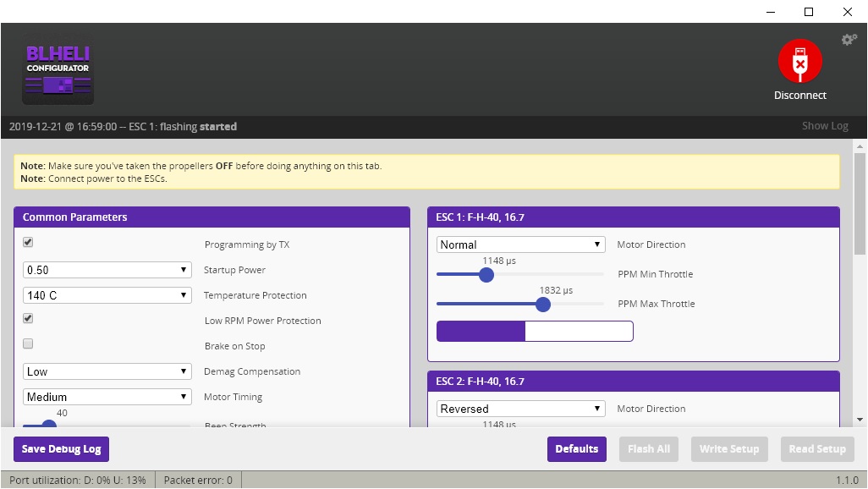Click the Common Parameters panel header
Viewport: 868px width, 489px height.
(x=212, y=217)
